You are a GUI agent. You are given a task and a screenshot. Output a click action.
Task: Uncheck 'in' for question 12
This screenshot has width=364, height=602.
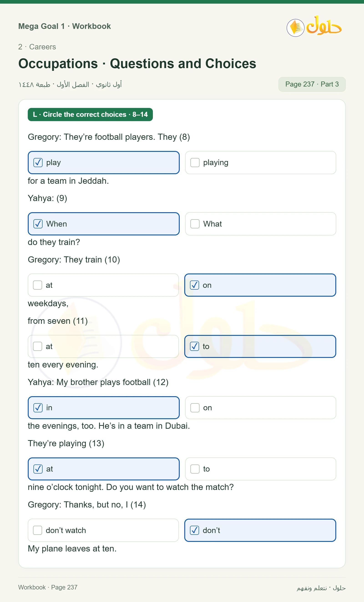click(38, 408)
